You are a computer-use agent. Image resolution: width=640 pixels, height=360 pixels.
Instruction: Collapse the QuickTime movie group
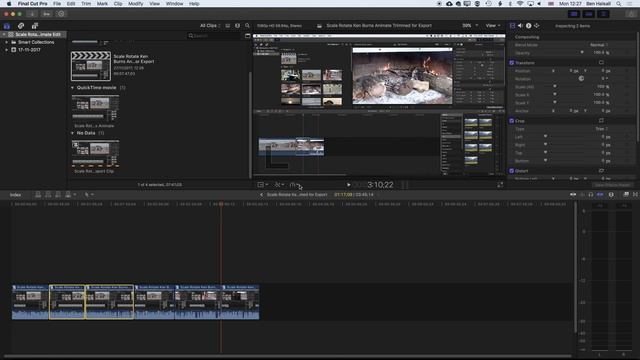(72, 88)
